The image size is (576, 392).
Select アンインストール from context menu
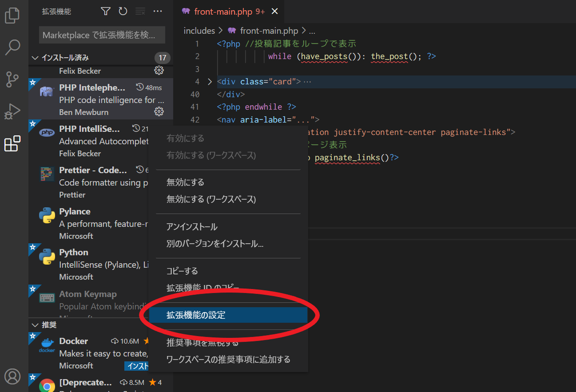[x=228, y=227]
